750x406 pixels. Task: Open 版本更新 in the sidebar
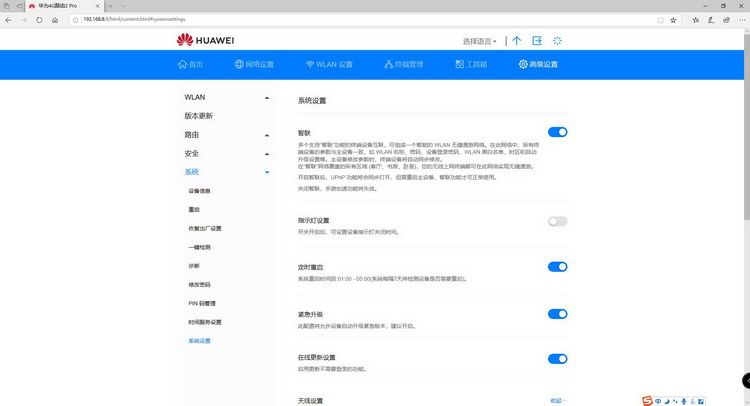pos(199,116)
